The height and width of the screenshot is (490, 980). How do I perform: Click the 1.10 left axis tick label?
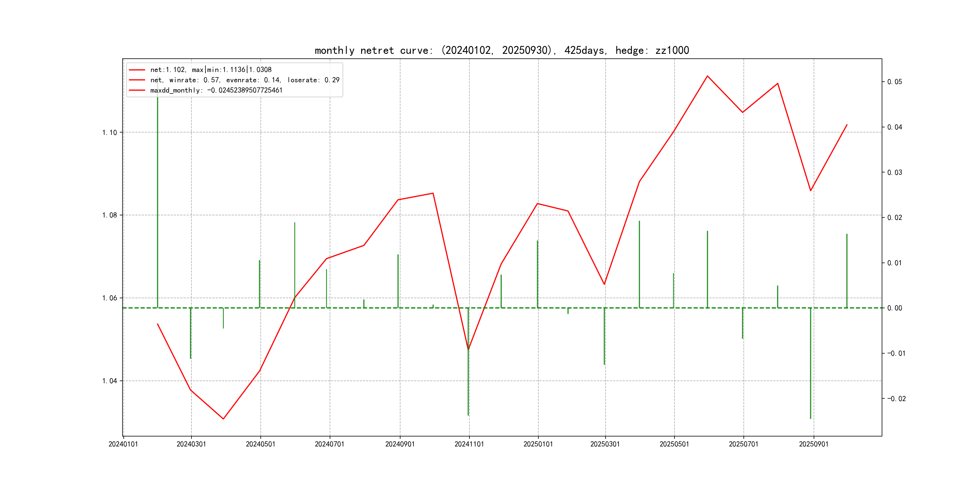[109, 132]
